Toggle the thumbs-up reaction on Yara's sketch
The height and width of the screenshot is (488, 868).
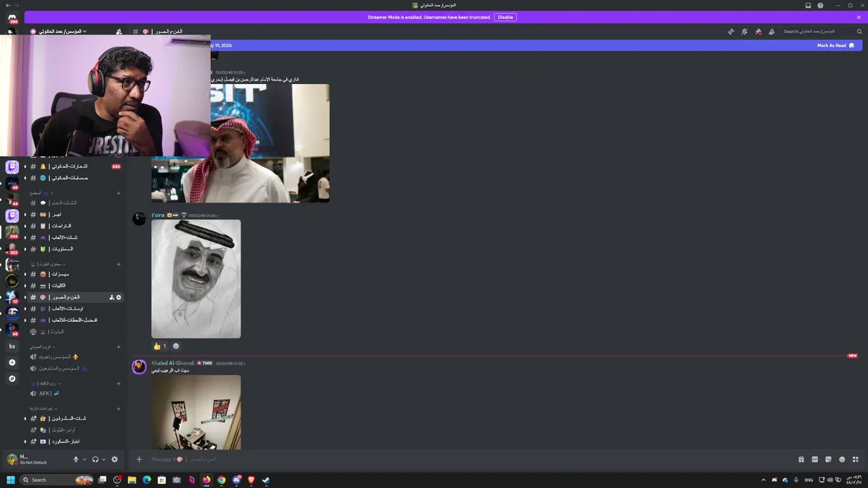point(160,346)
